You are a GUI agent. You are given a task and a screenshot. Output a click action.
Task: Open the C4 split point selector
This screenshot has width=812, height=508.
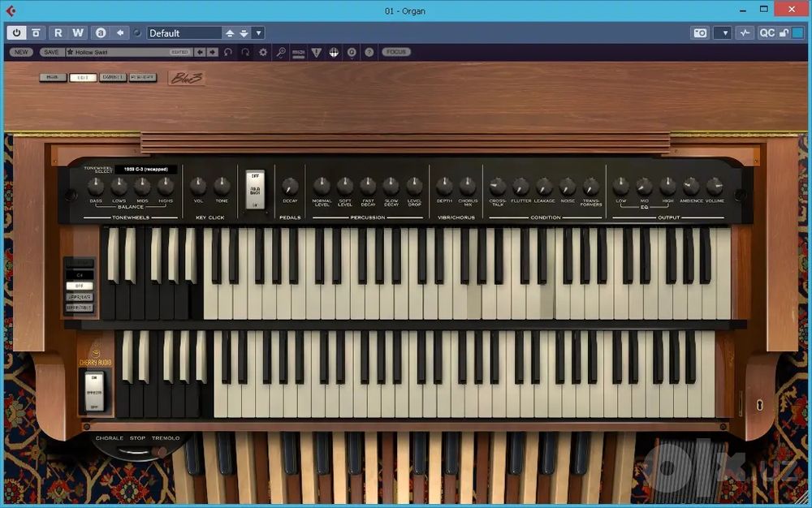(80, 274)
